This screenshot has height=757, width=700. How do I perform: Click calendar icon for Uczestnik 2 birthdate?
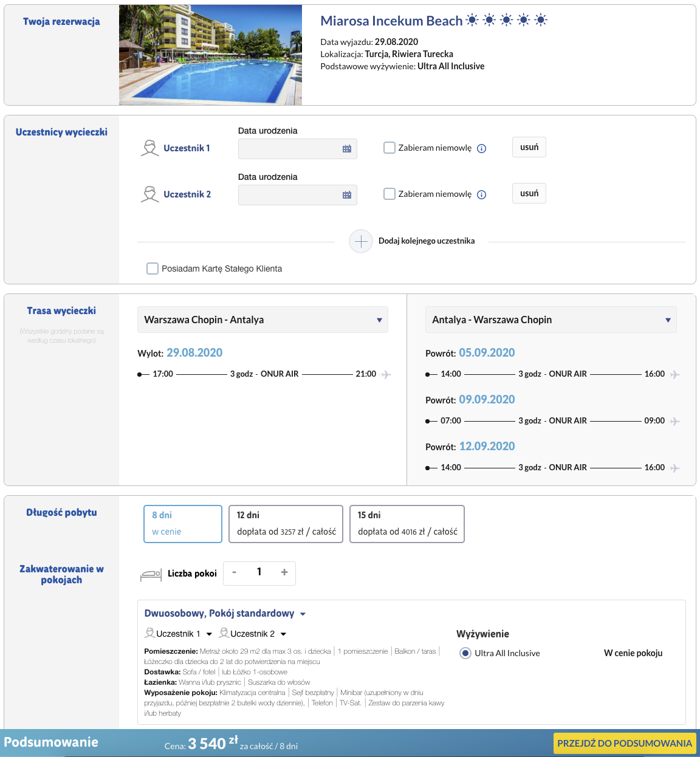click(x=347, y=195)
